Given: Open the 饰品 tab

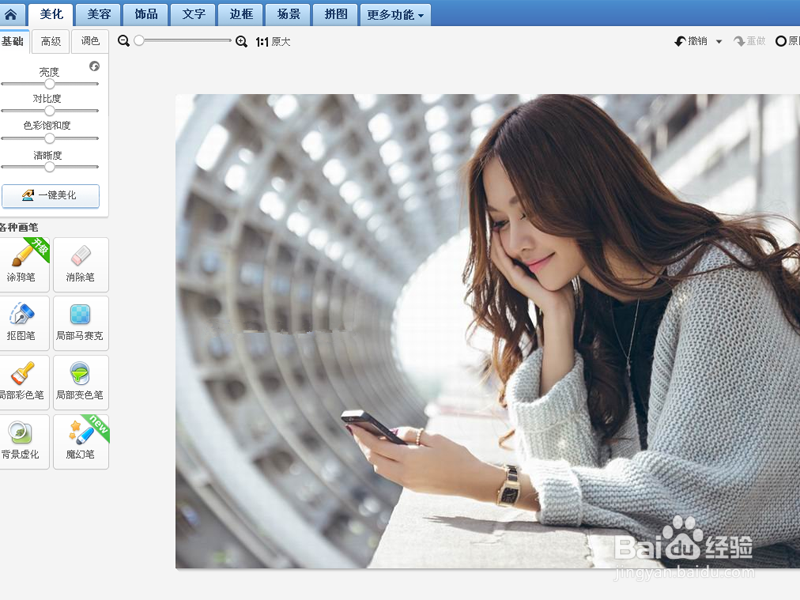Looking at the screenshot, I should point(146,14).
